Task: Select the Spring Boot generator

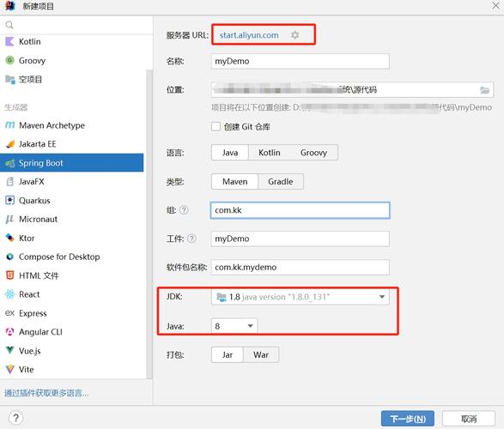Action: [71, 163]
